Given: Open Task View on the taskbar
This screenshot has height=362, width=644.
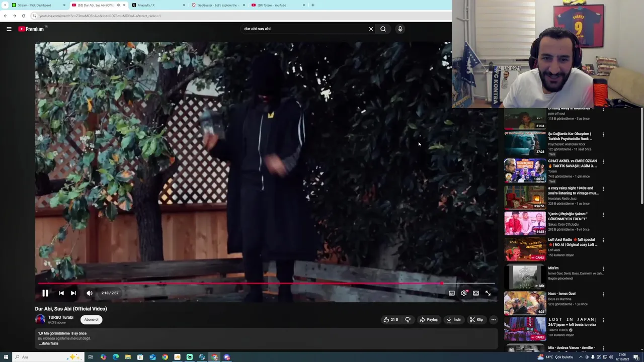Looking at the screenshot, I should [x=91, y=357].
